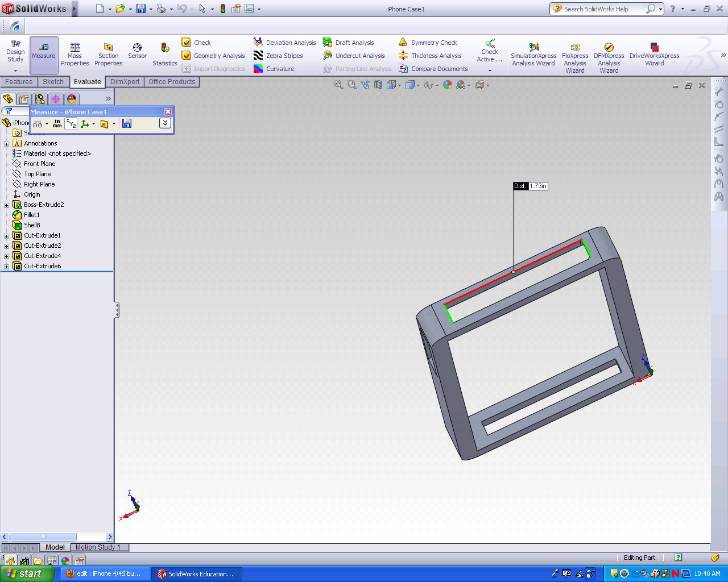Launch SimulationXpress Analysis Wizard
728x582 pixels.
point(533,55)
